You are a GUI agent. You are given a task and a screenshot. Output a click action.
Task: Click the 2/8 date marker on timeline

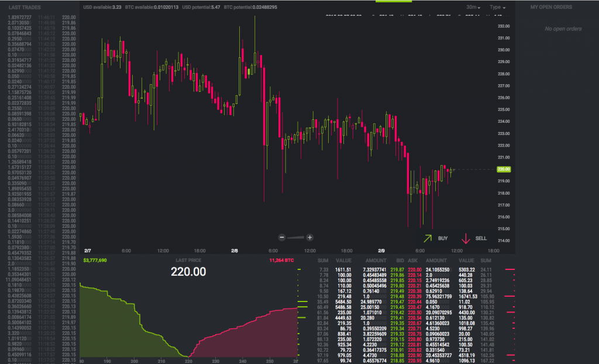[x=235, y=251]
